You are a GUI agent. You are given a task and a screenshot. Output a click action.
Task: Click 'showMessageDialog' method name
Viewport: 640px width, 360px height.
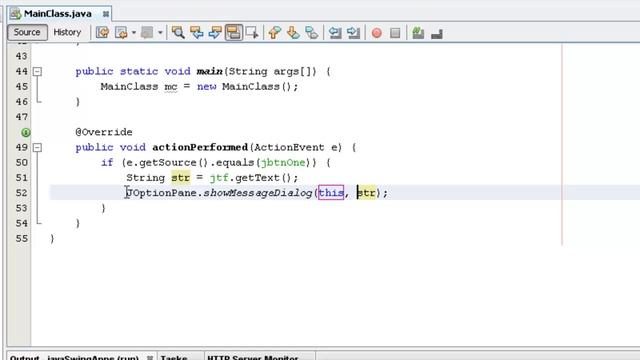point(258,193)
